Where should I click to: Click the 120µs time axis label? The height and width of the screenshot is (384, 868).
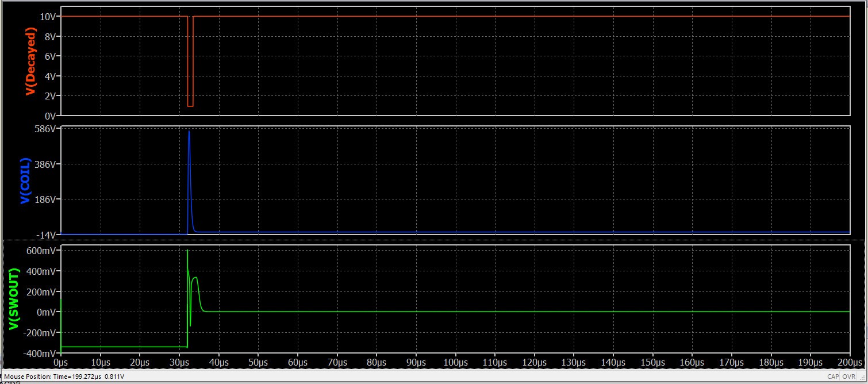pos(535,363)
